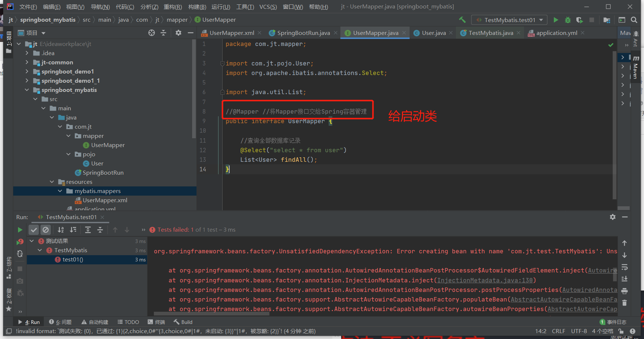Open the 重构(R) menu

(x=173, y=7)
